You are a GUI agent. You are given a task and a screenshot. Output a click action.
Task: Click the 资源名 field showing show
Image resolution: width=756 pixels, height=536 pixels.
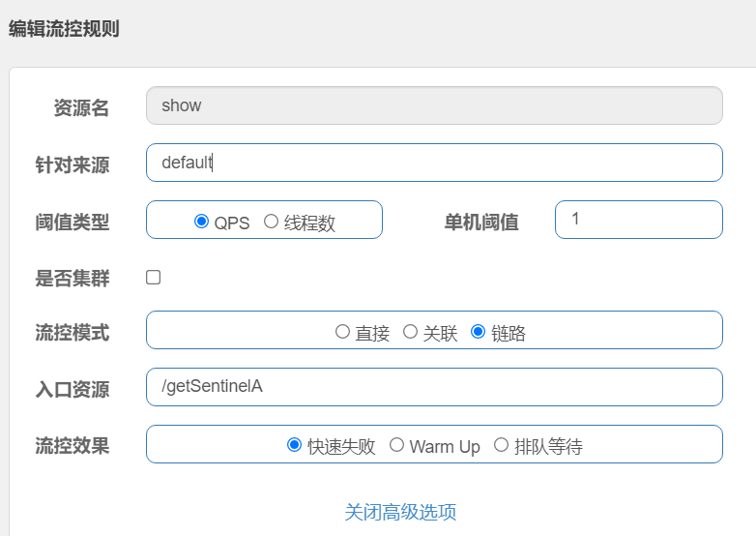click(x=434, y=105)
